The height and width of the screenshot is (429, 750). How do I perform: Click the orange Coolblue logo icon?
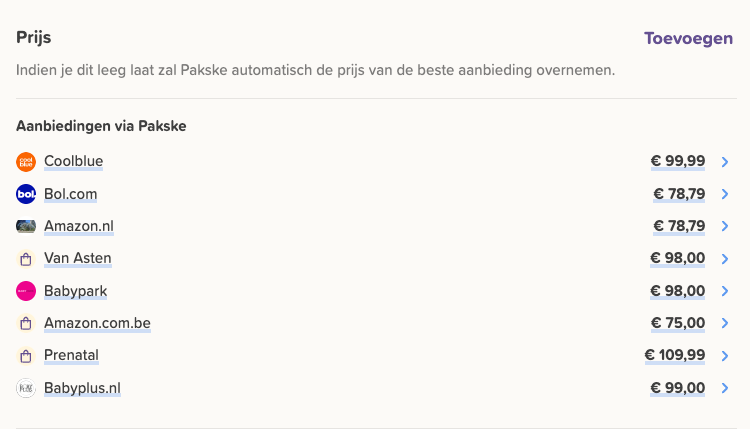[x=26, y=162]
